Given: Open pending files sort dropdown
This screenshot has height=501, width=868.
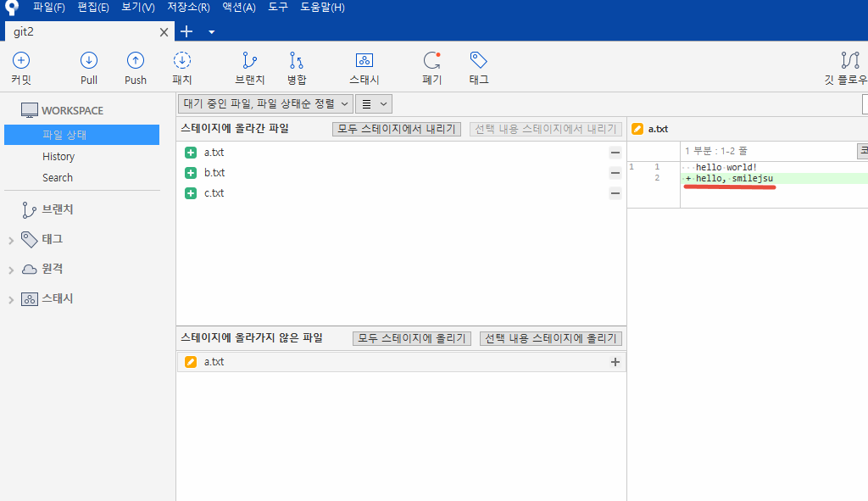Looking at the screenshot, I should click(265, 103).
